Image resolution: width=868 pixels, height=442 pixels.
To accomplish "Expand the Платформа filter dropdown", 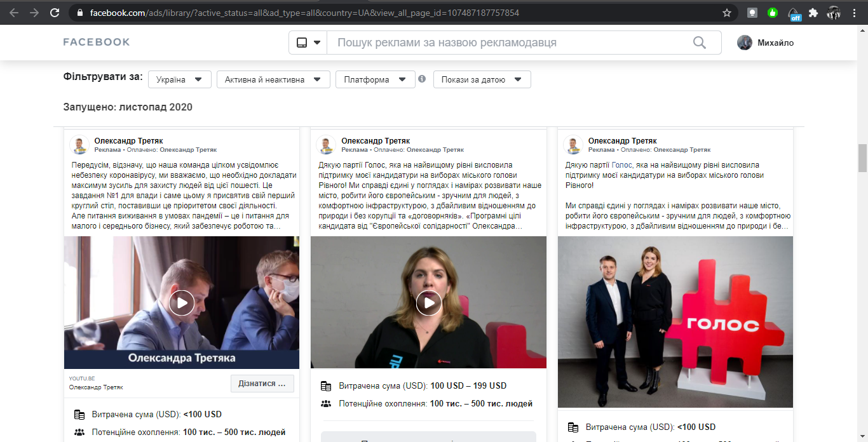I will (374, 79).
